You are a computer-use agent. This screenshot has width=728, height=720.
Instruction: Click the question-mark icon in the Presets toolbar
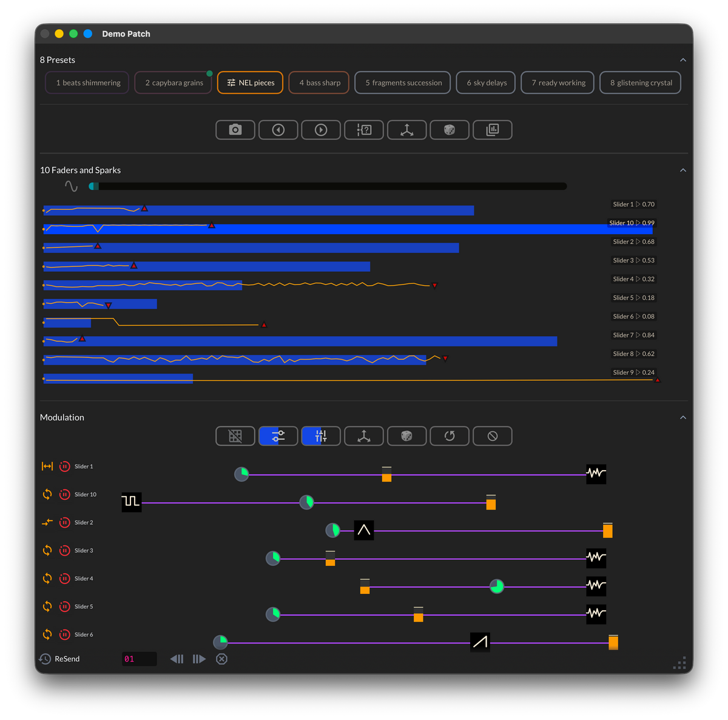point(364,130)
